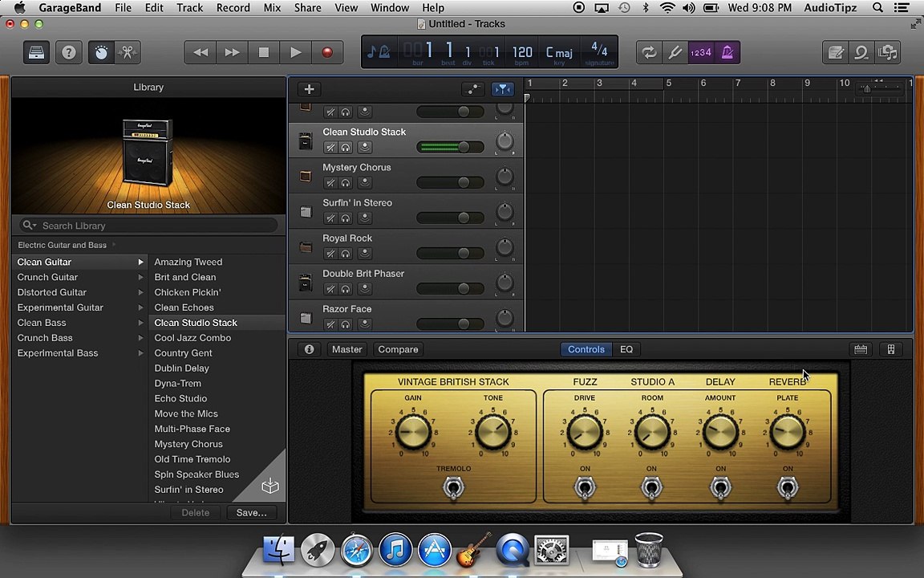The width and height of the screenshot is (924, 578).
Task: Switch to the EQ tab
Action: [626, 349]
